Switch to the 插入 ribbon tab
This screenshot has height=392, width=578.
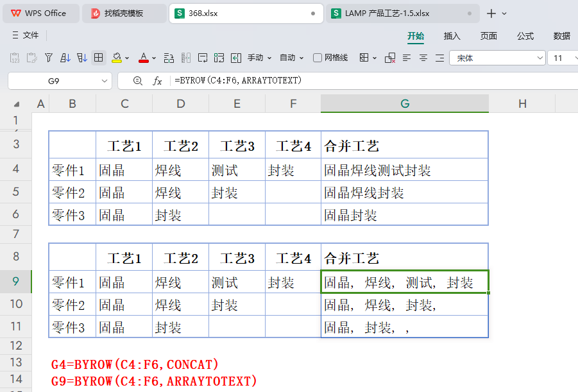(x=452, y=36)
